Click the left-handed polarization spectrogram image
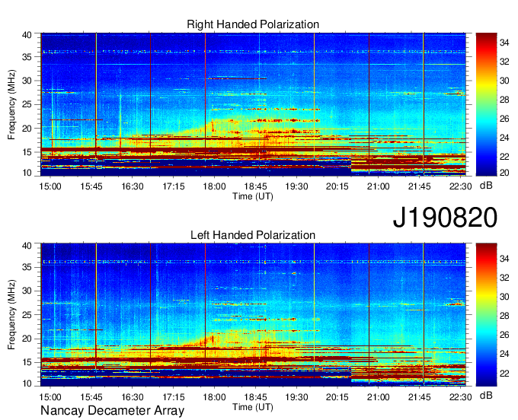 254,314
